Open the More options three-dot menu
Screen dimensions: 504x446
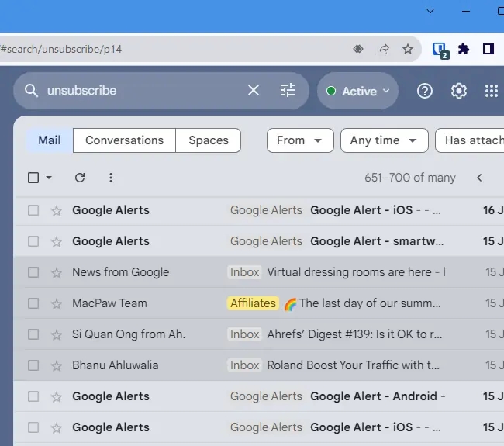point(111,178)
